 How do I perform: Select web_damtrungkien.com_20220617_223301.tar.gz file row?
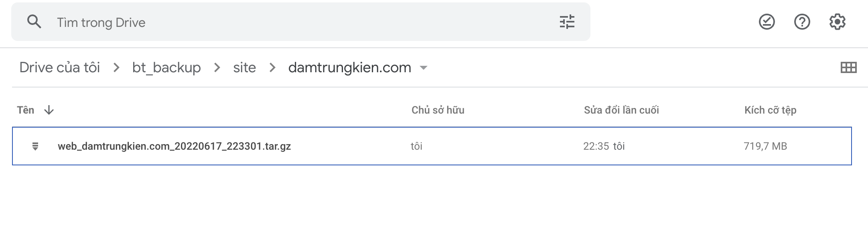coord(432,146)
